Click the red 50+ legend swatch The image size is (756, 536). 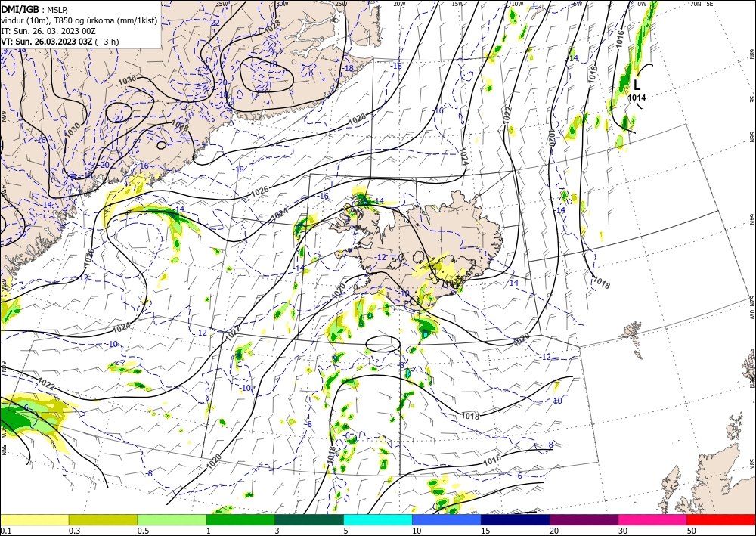721,519
